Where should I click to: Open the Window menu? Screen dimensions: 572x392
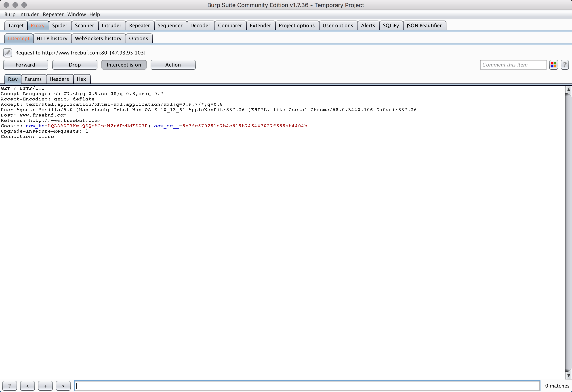click(77, 14)
